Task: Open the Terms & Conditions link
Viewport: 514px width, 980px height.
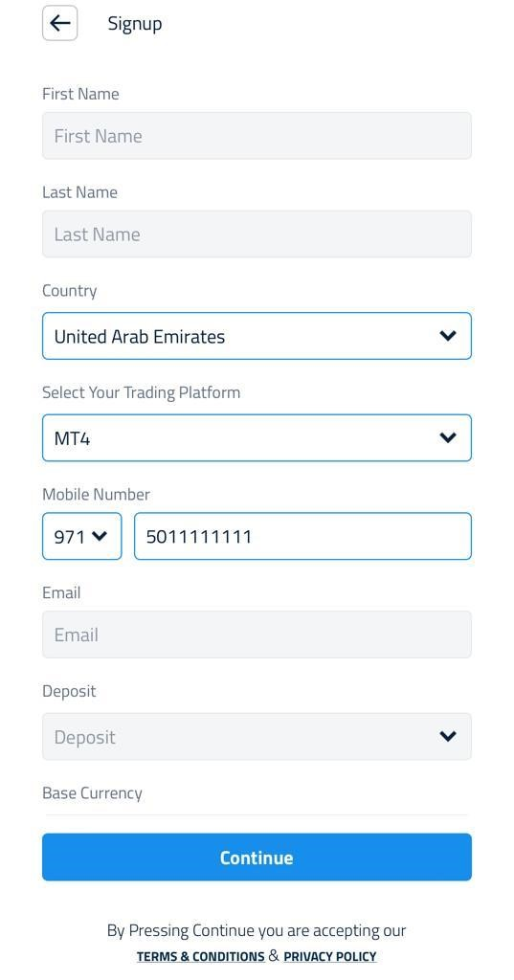Action: (x=201, y=956)
